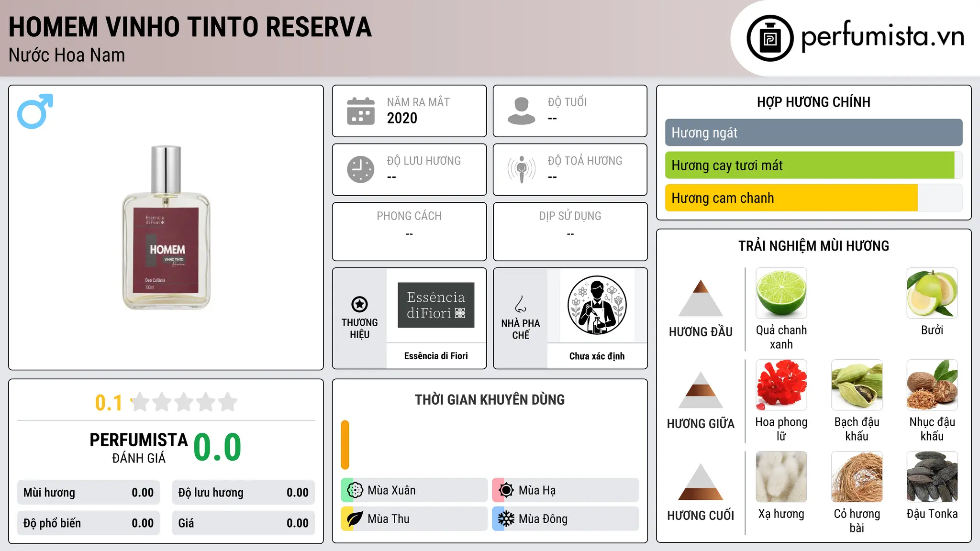
Task: Click the HOMEM VINHO TINTO RESERVA title
Action: point(190,27)
